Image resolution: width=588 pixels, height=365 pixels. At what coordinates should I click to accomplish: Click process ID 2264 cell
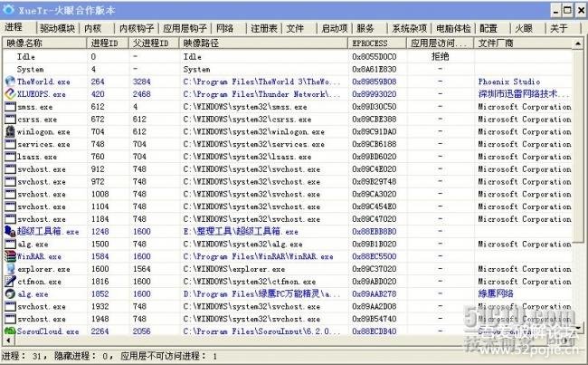(x=100, y=331)
